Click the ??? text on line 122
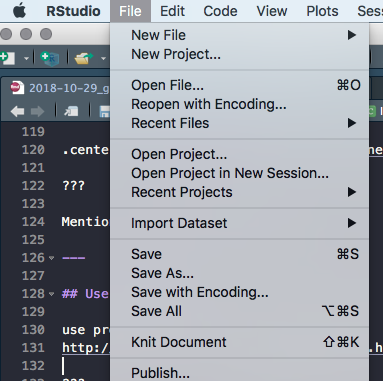This screenshot has width=383, height=381. [x=73, y=185]
